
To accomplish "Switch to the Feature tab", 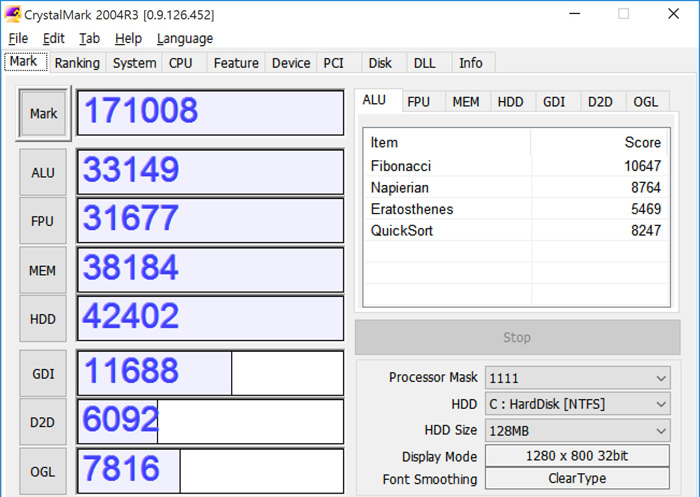I will coord(236,63).
